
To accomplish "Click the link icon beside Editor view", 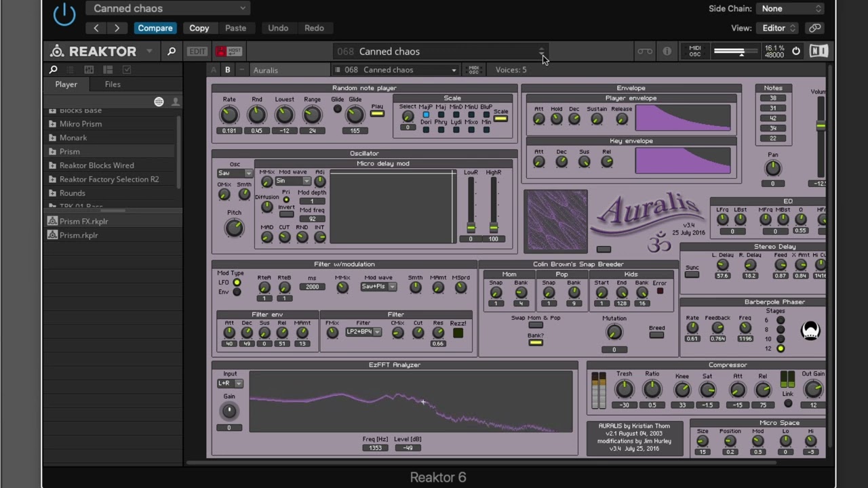I will click(815, 28).
